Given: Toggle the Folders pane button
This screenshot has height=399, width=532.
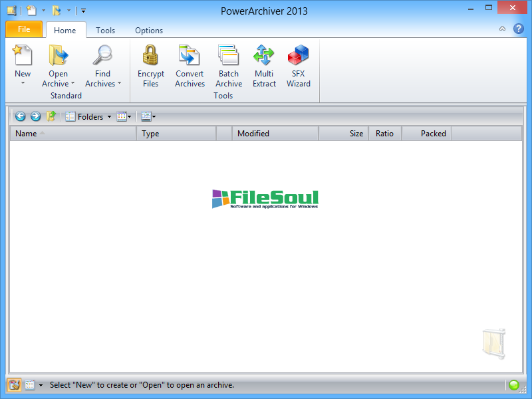Looking at the screenshot, I should 85,116.
